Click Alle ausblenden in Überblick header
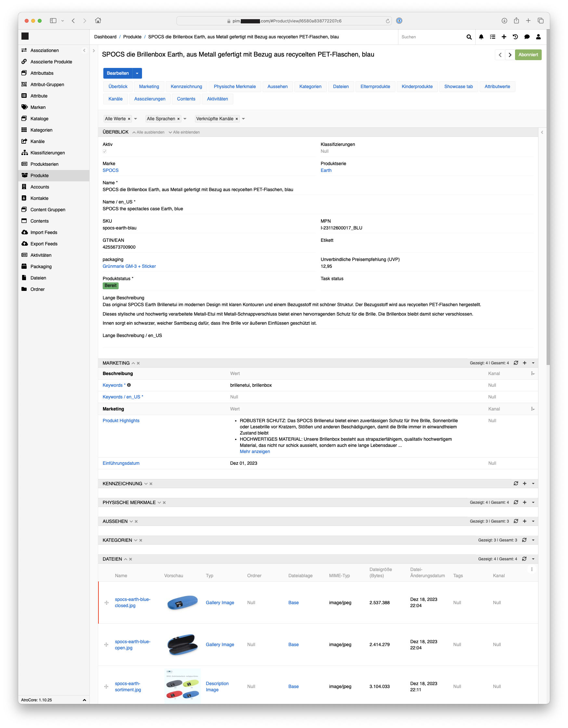The width and height of the screenshot is (568, 728). pyautogui.click(x=148, y=132)
